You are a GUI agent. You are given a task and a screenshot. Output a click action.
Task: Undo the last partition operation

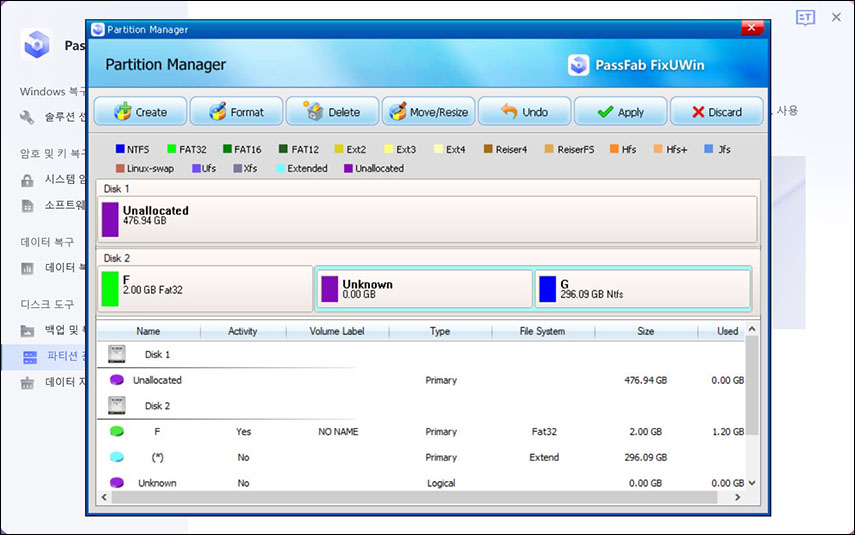(x=524, y=112)
